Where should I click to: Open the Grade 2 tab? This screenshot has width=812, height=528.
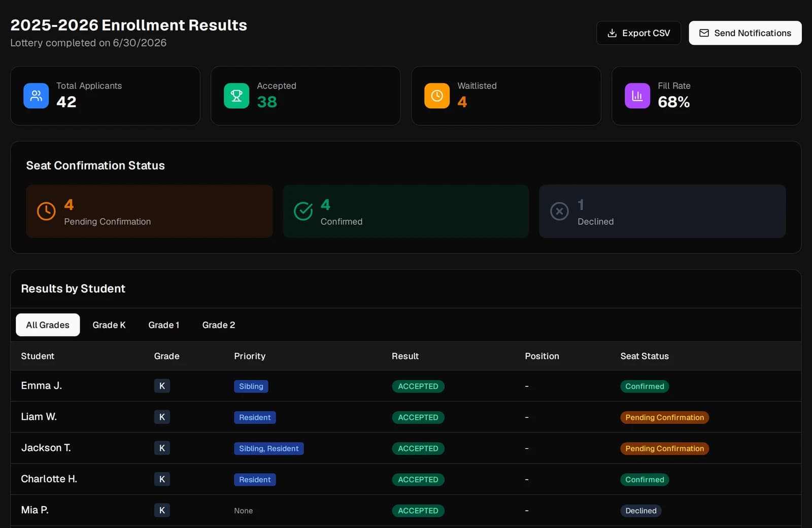[x=219, y=325]
